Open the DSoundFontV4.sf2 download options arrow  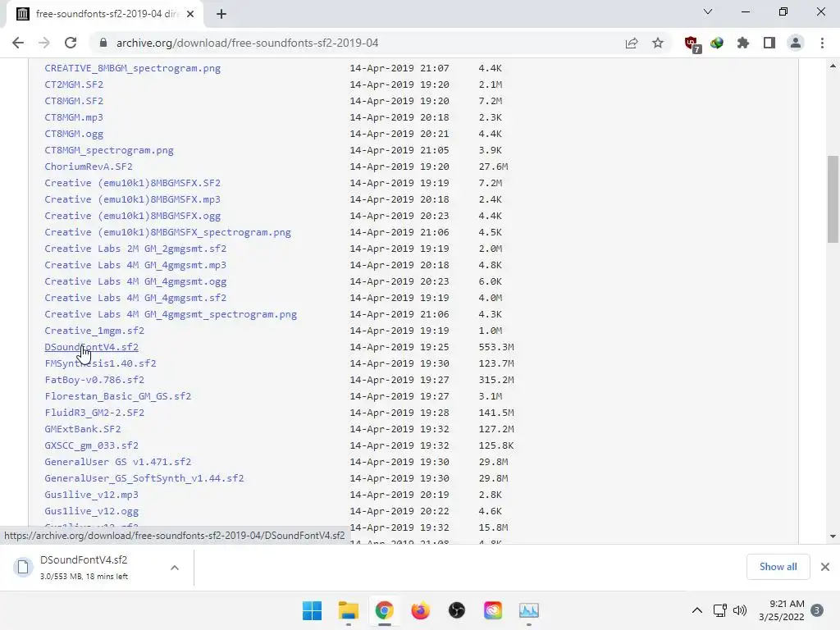[x=175, y=568]
